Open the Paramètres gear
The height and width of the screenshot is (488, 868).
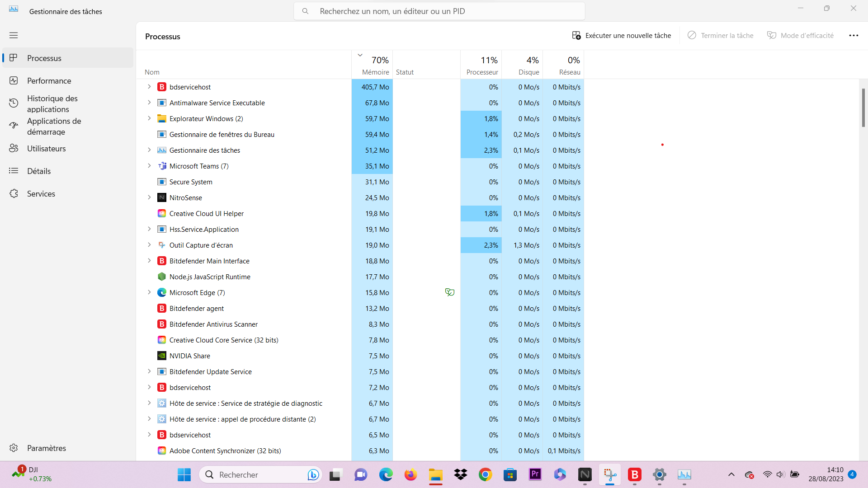14,448
